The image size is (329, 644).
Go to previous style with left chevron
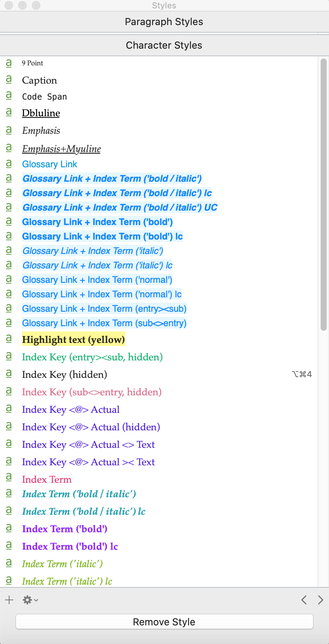coord(304,600)
